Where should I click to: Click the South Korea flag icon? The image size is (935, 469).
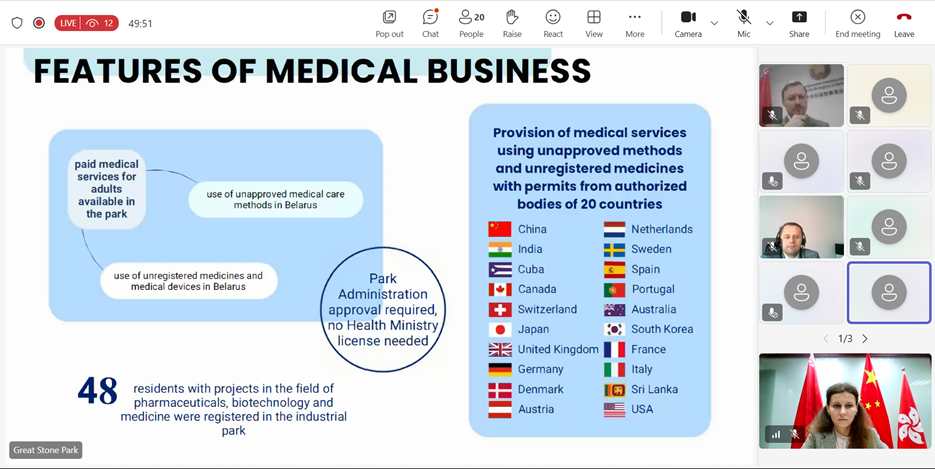click(614, 329)
